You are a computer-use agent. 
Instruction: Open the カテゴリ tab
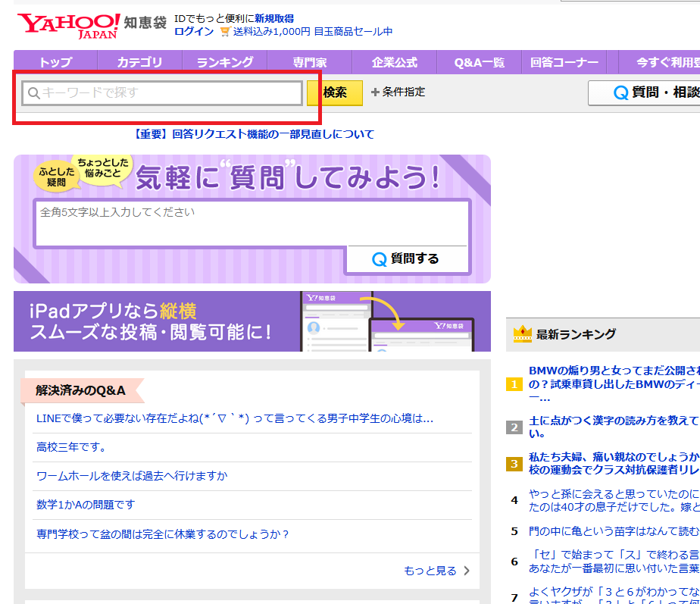click(139, 62)
